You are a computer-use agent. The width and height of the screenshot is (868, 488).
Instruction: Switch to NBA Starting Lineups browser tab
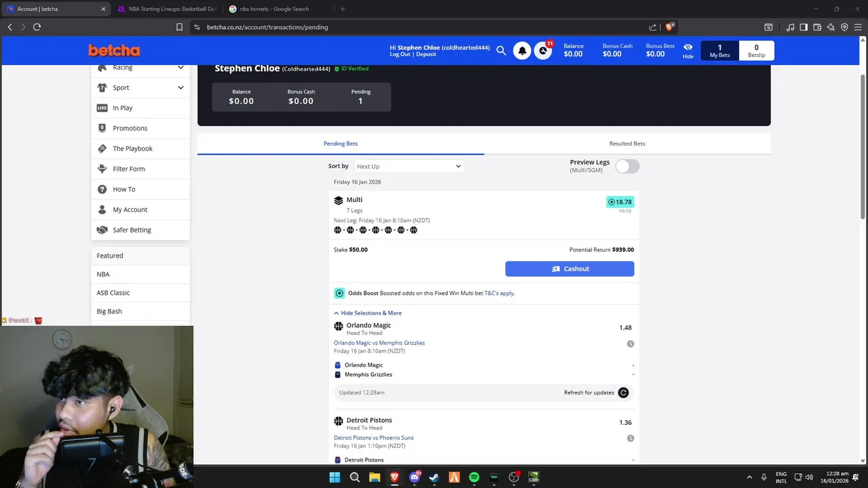click(x=167, y=9)
